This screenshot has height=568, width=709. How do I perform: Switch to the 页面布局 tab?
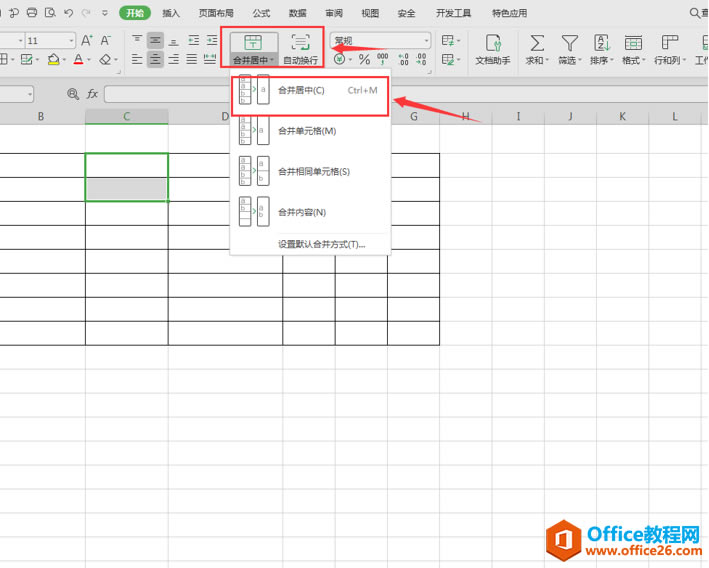coord(216,13)
